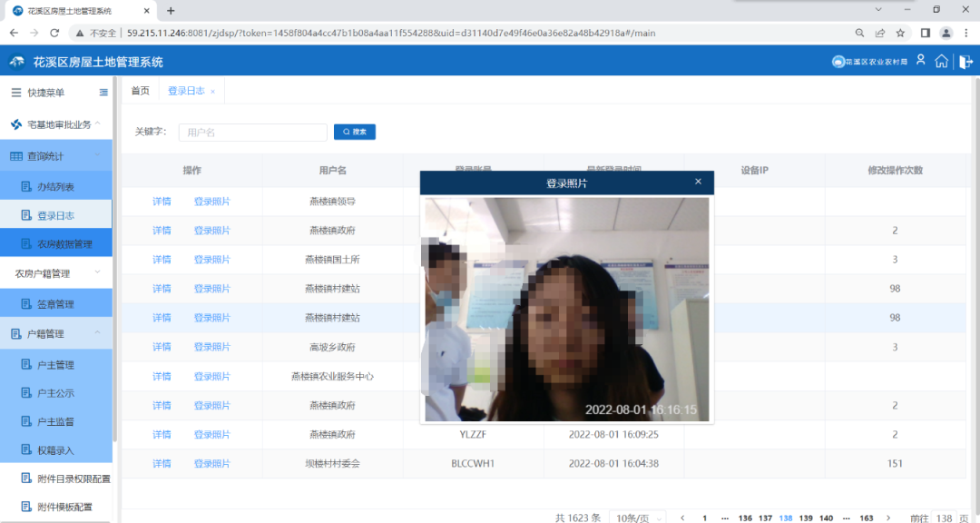Go to the next page with the right arrow

[x=890, y=518]
